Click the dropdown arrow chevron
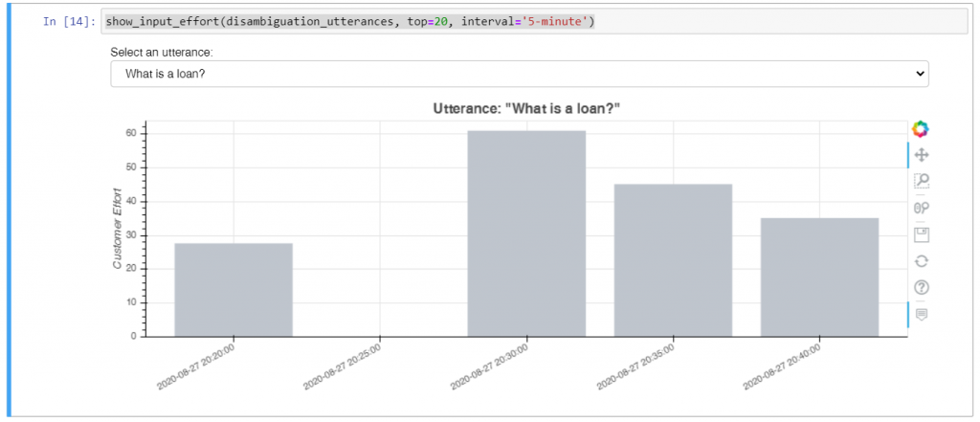 pyautogui.click(x=919, y=74)
